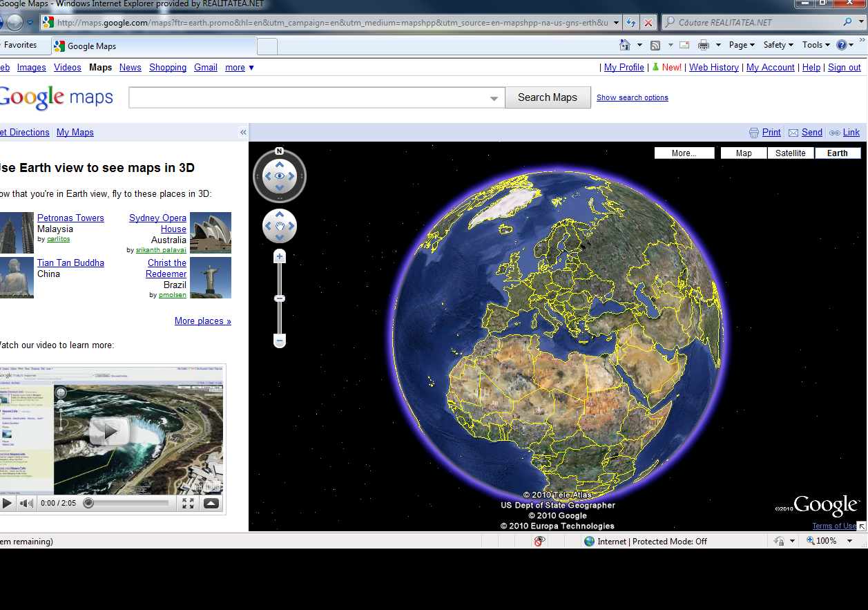Switch the video to fullscreen
This screenshot has width=868, height=610.
[x=188, y=503]
